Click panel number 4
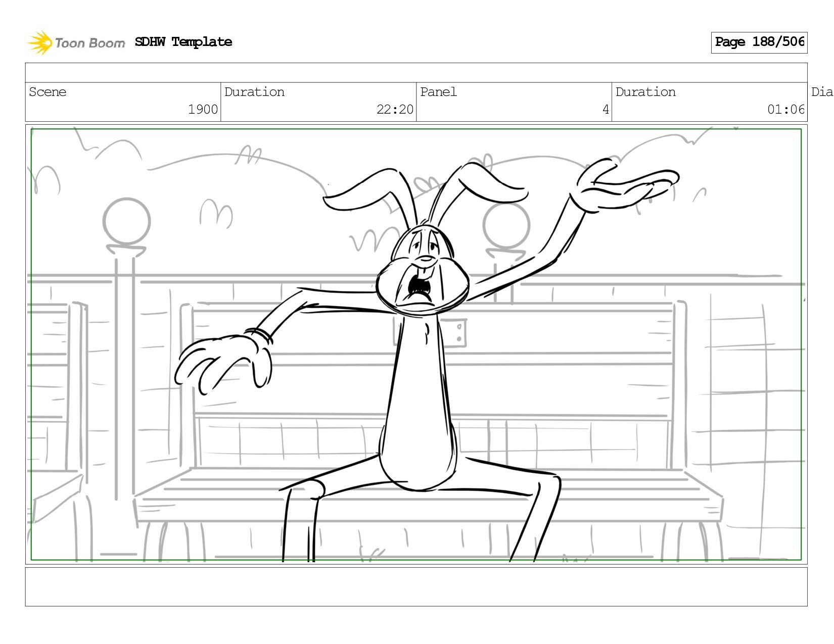Viewport: 834px width, 644px height. (606, 110)
